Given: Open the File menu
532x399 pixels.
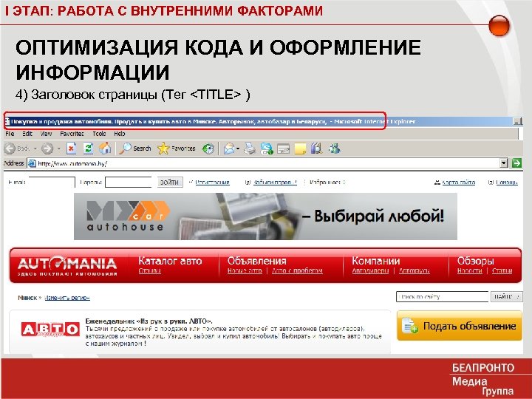Looking at the screenshot, I should point(10,134).
